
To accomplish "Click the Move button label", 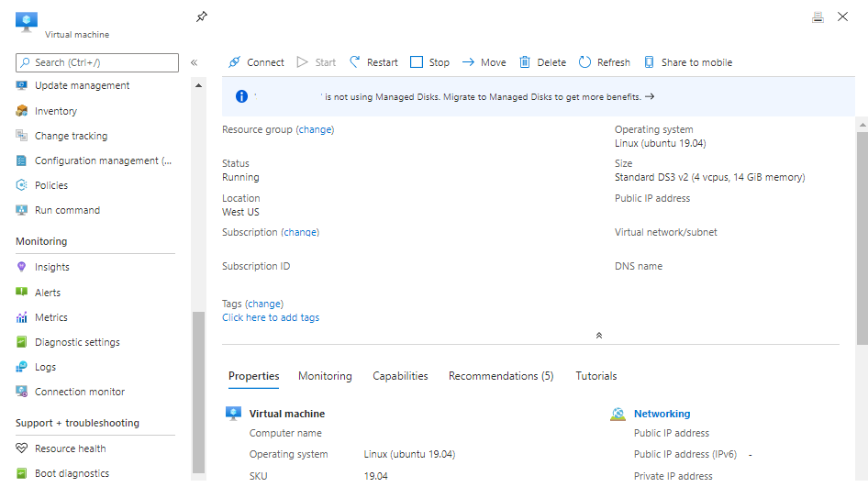I will [494, 62].
